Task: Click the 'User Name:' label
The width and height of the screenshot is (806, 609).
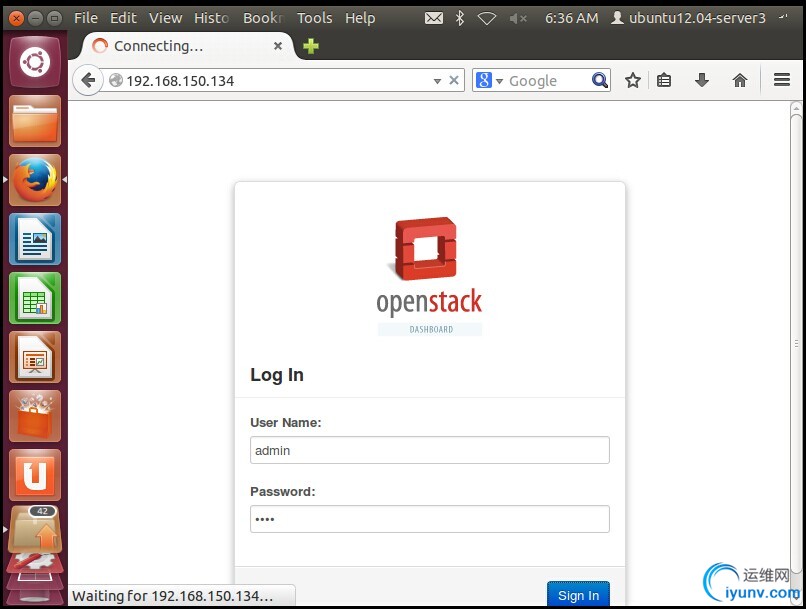Action: 286,422
